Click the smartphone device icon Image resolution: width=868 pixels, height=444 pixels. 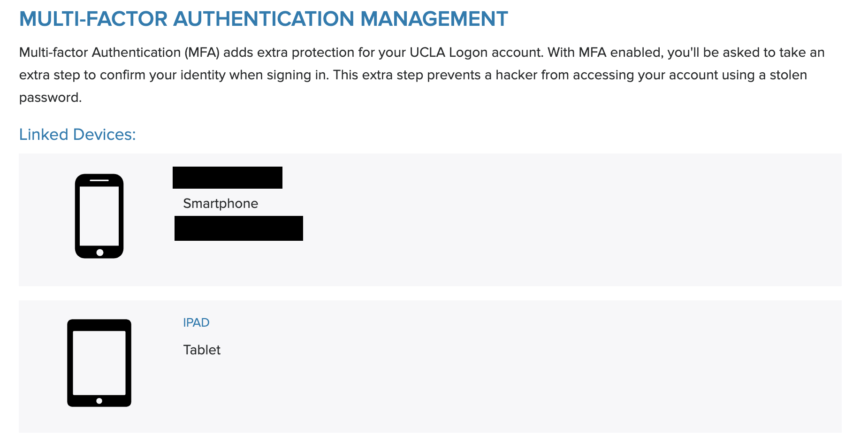click(x=99, y=216)
